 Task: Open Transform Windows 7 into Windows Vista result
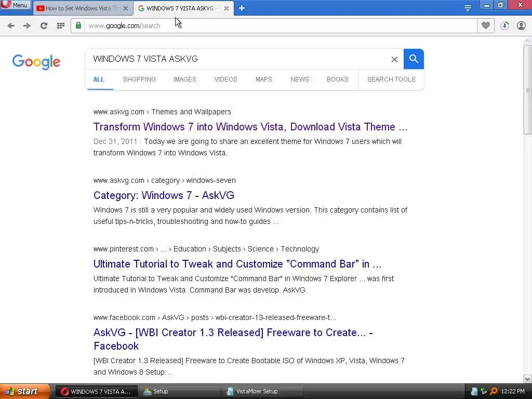click(250, 127)
